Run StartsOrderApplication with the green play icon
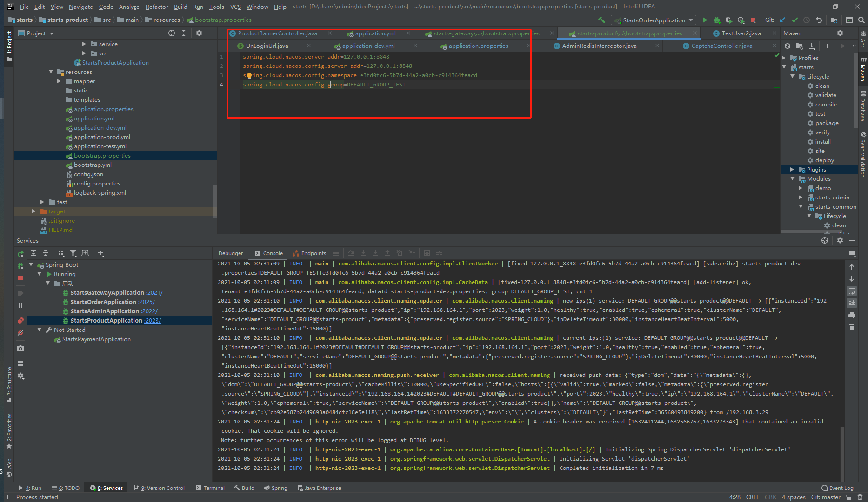This screenshot has height=502, width=868. 705,20
